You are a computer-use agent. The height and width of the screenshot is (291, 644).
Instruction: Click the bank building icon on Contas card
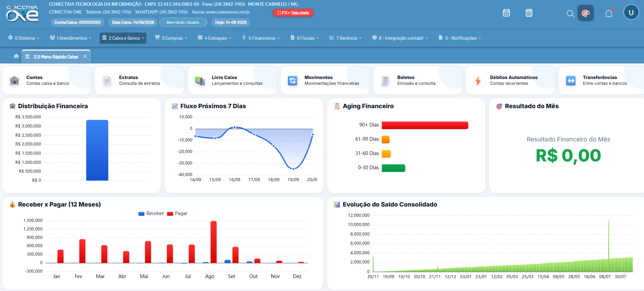tap(15, 80)
